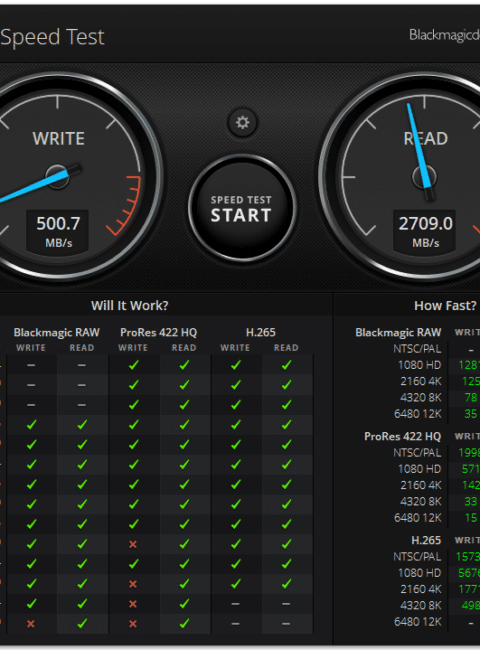Image resolution: width=480 pixels, height=650 pixels.
Task: Click the green value 15 for ProRes 6480 12K
Action: click(x=471, y=518)
